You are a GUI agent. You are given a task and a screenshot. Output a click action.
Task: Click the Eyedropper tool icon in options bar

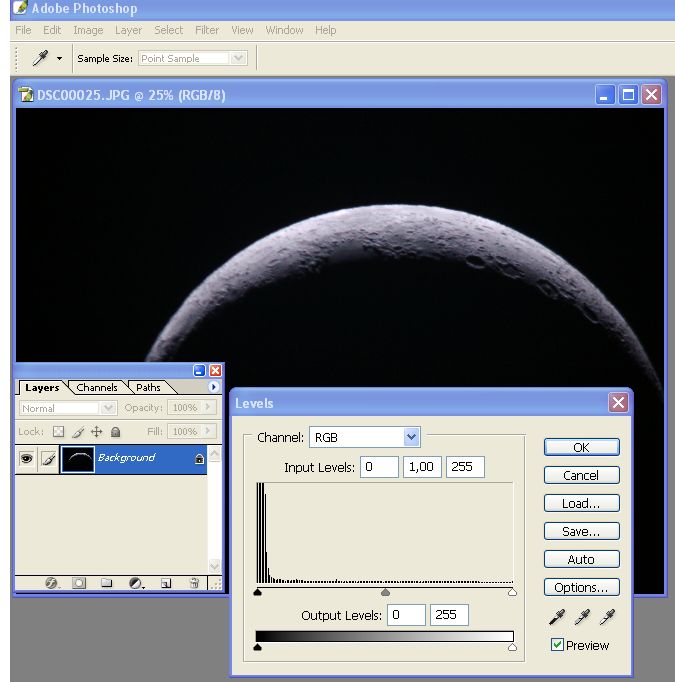coord(40,58)
